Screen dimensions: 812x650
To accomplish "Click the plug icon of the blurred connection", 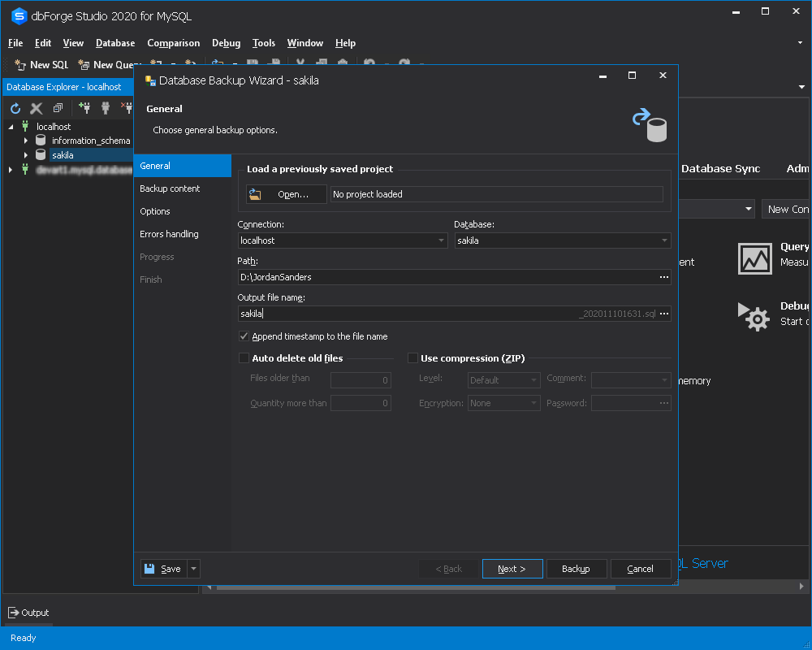I will point(25,169).
